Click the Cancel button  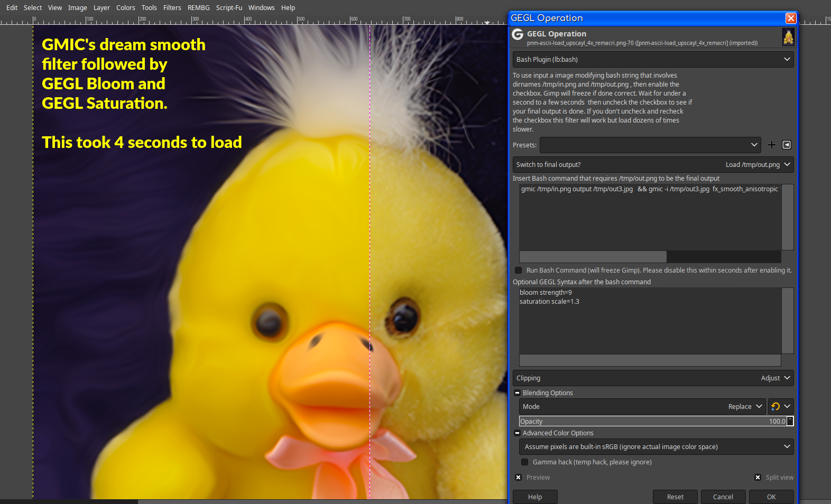coord(723,497)
